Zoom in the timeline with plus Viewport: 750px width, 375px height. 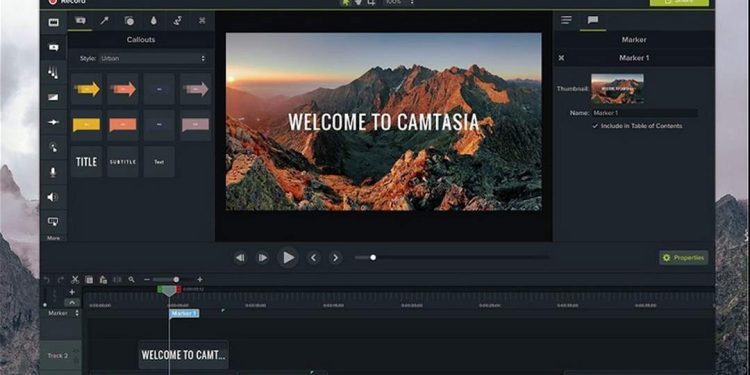[x=200, y=280]
